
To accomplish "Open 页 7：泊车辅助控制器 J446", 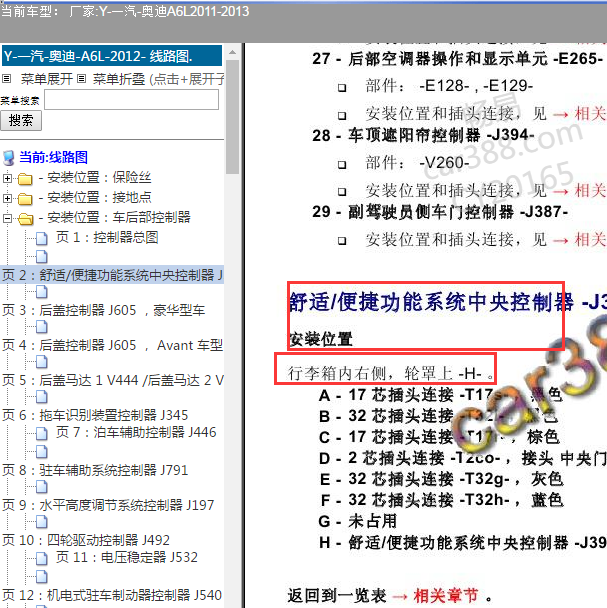I will point(136,432).
